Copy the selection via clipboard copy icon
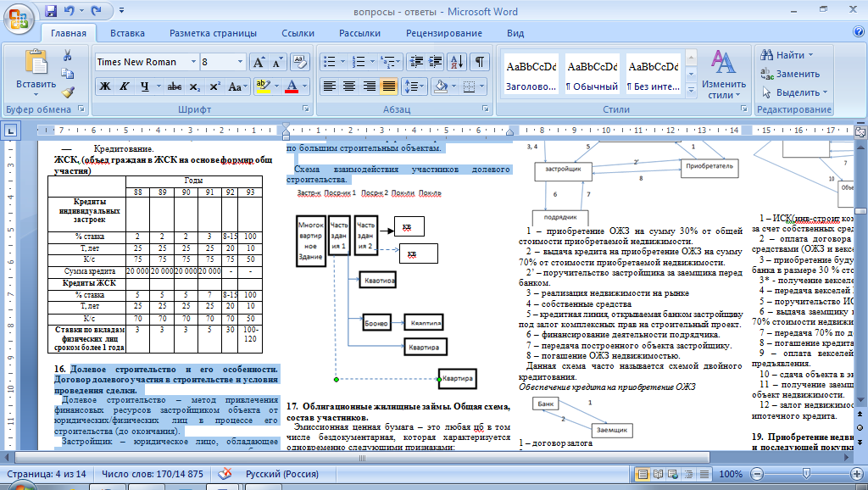This screenshot has width=868, height=490. [x=68, y=74]
